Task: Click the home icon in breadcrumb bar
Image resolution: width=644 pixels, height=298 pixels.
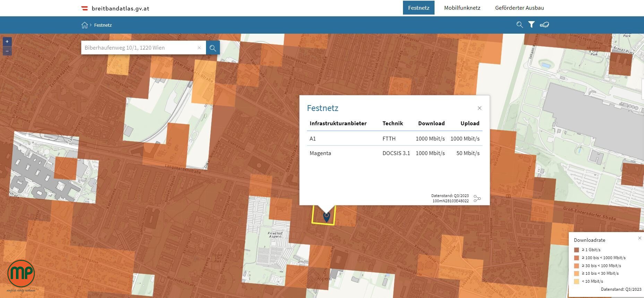Action: point(84,25)
